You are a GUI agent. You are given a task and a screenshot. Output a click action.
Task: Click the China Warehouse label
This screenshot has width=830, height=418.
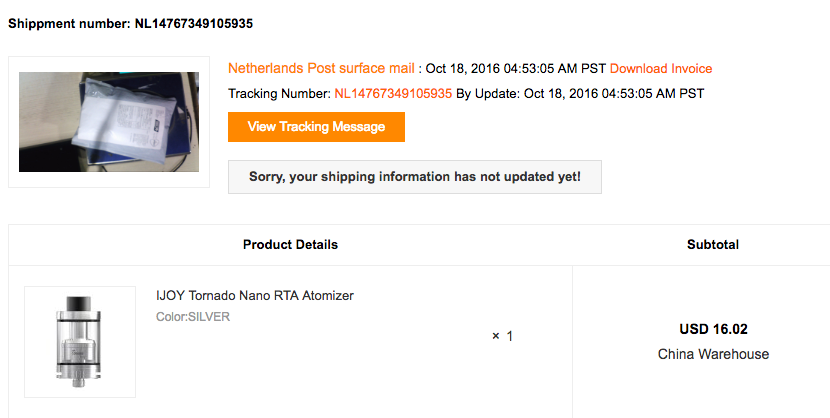(x=713, y=354)
